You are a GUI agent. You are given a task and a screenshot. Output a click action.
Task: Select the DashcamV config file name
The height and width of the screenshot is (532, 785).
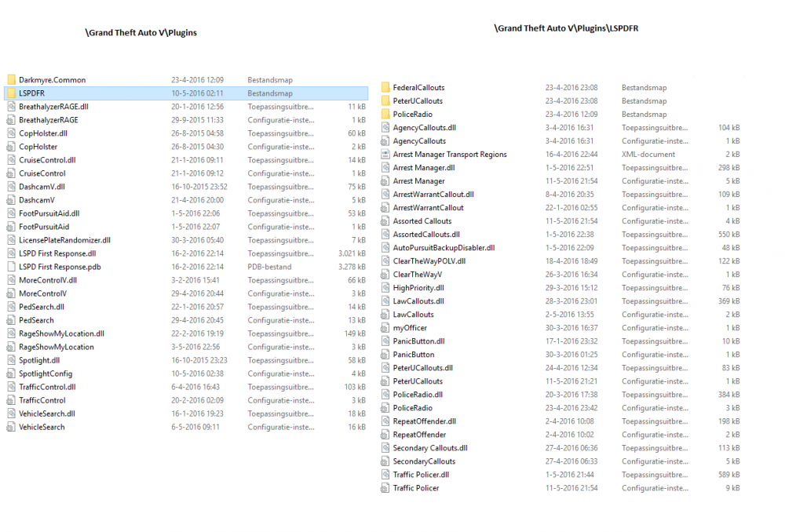click(37, 199)
